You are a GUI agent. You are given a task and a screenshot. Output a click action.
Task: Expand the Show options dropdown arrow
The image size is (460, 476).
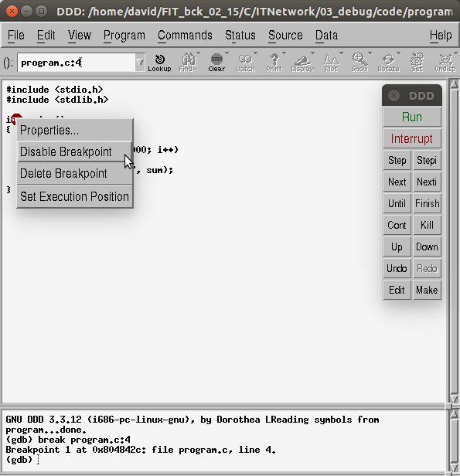tap(370, 53)
